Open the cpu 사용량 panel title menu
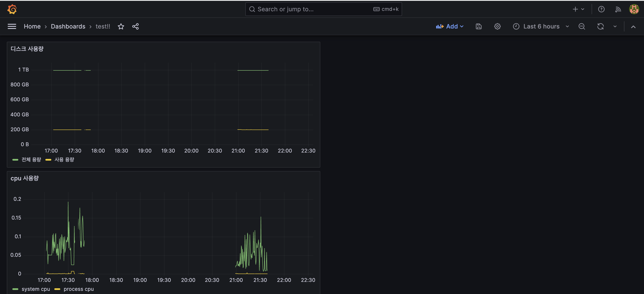The image size is (644, 294). tap(24, 178)
